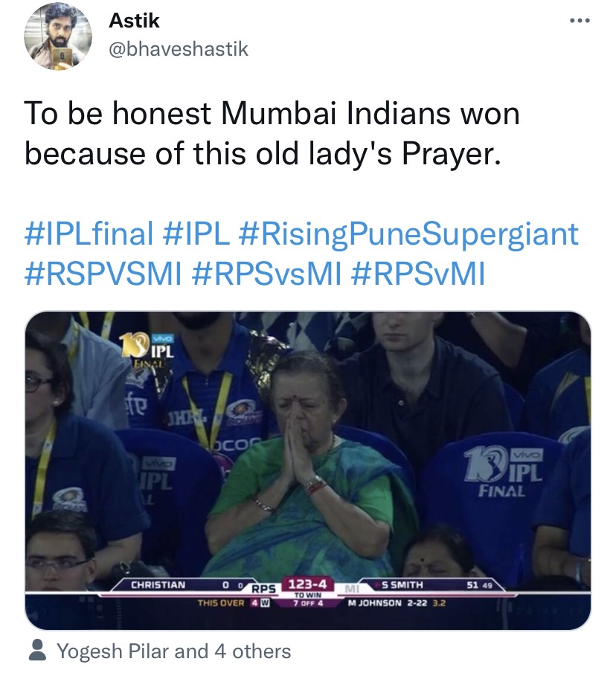Click the CHRISTIAN batsman name in the scoreboard
616x679 pixels.
click(158, 585)
